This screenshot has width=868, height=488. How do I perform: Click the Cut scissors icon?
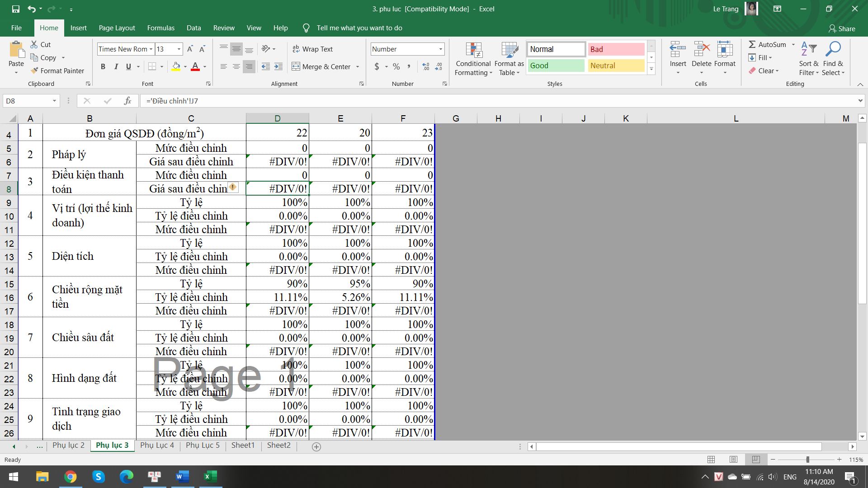(34, 44)
